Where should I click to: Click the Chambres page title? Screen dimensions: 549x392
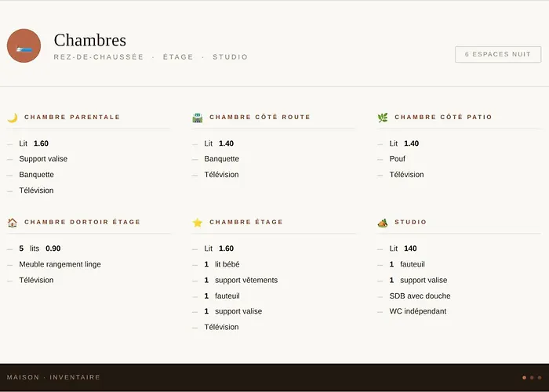(x=90, y=40)
